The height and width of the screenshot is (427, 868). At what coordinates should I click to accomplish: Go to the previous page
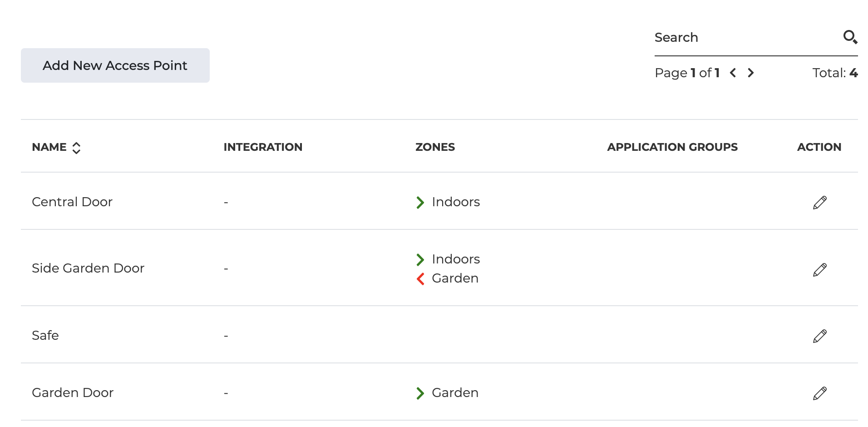click(733, 73)
